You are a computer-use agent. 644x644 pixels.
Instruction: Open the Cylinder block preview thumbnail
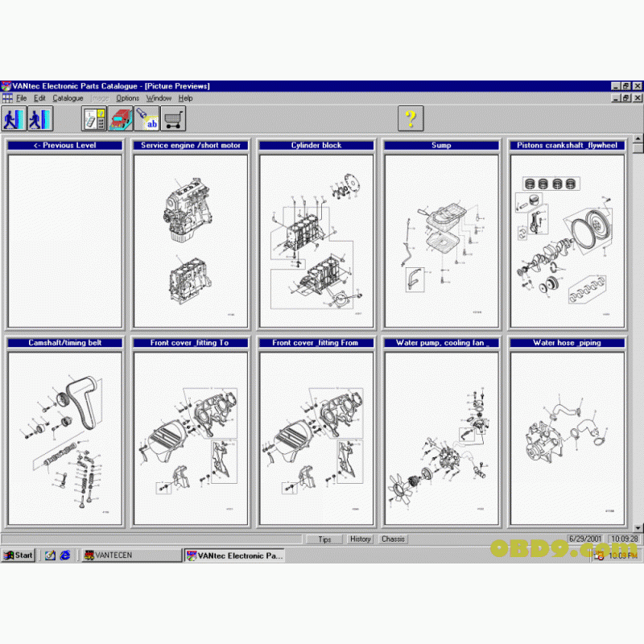point(316,237)
